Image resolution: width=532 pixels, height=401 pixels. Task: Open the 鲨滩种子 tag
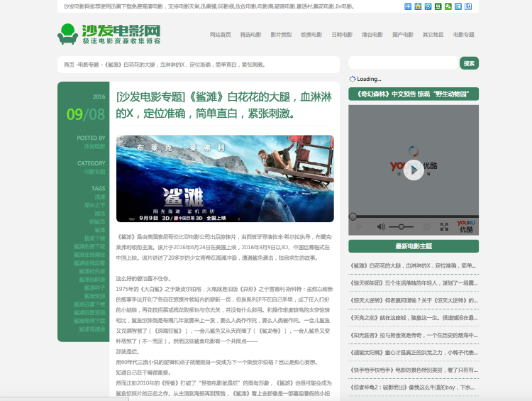point(94,287)
